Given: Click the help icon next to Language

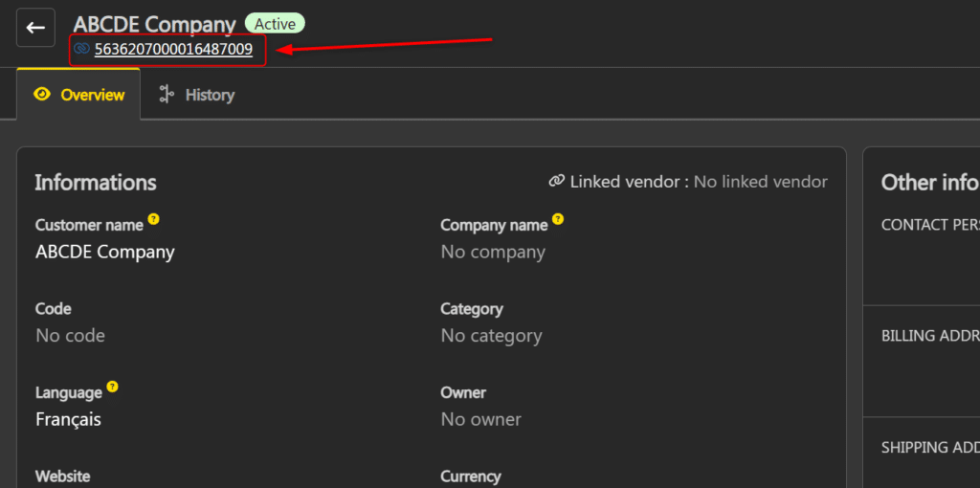Looking at the screenshot, I should click(113, 388).
